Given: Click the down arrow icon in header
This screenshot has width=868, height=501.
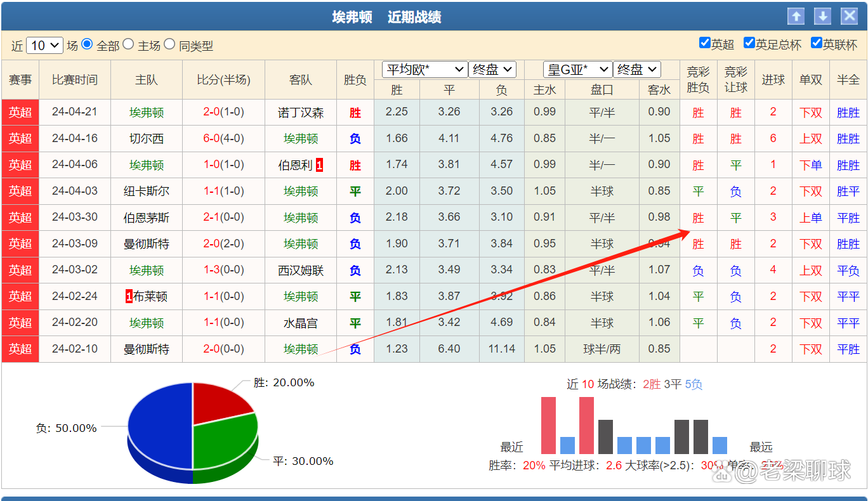Looking at the screenshot, I should 822,16.
